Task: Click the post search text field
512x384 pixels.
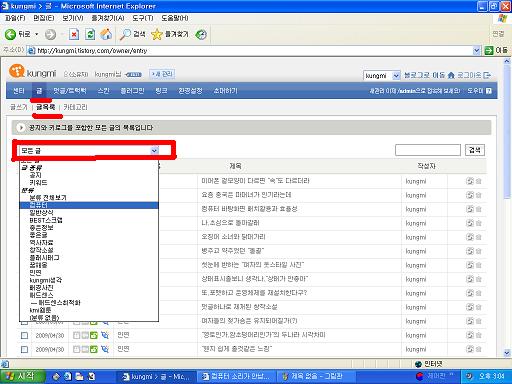Action: pyautogui.click(x=428, y=150)
